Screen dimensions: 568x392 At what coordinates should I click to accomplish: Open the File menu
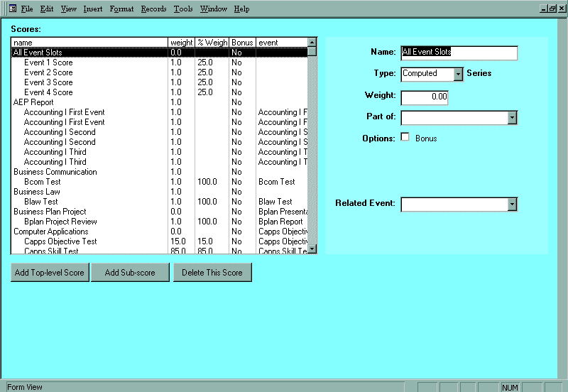point(27,9)
